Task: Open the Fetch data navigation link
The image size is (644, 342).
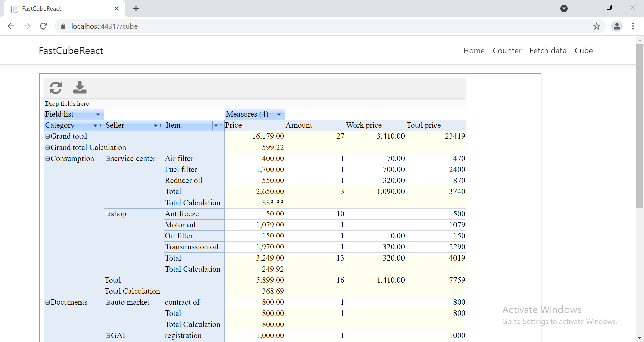Action: click(x=548, y=51)
